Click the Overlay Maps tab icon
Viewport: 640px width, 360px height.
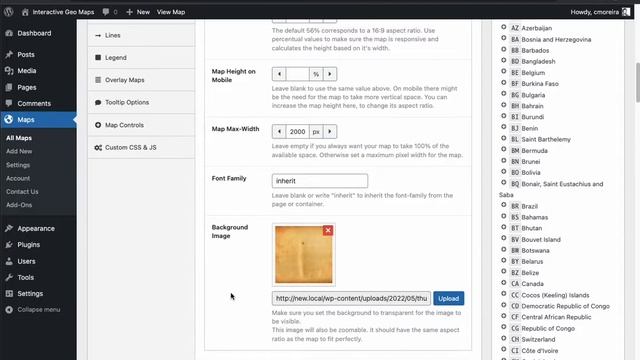(98, 80)
